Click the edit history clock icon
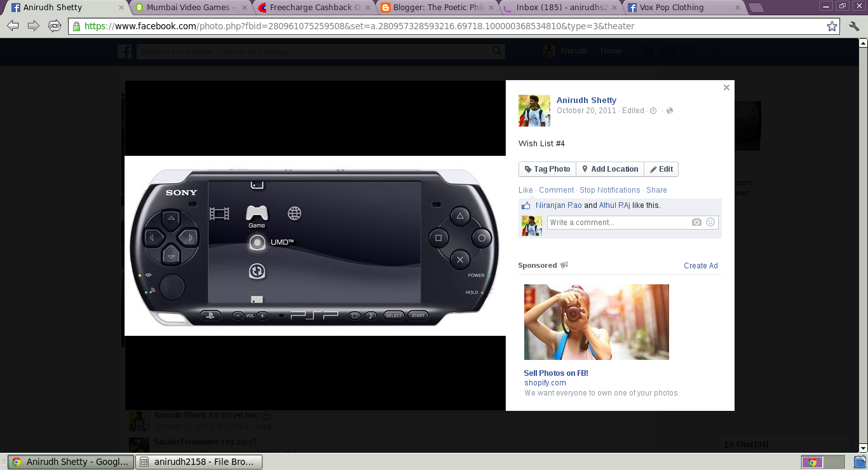Screen dimensions: 868x470 (653, 111)
